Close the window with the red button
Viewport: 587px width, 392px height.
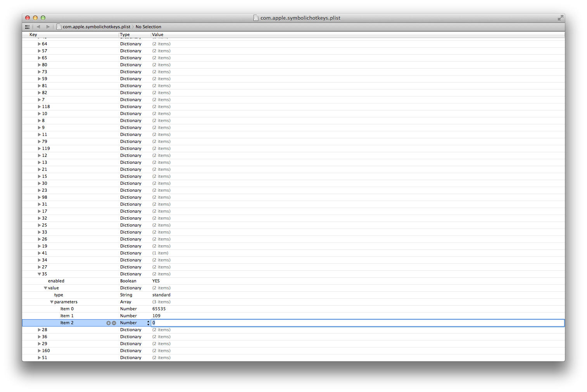(28, 18)
